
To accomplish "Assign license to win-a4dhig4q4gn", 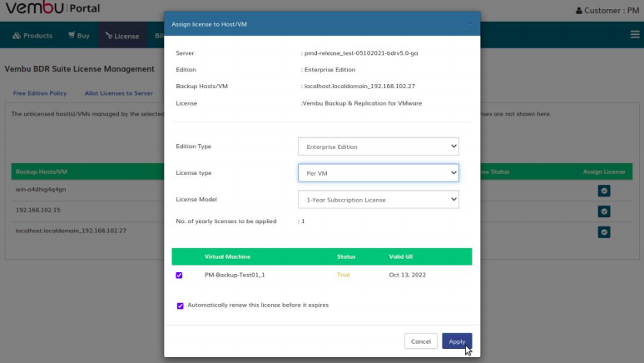I will 604,191.
